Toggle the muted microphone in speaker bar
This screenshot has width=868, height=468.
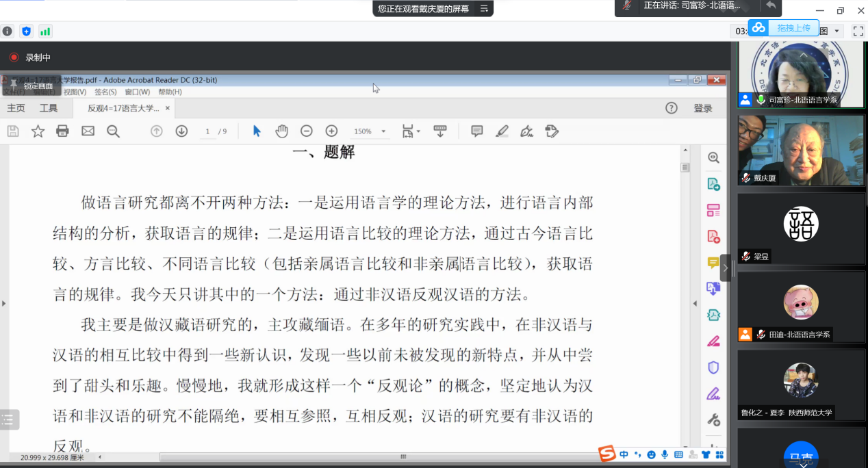626,6
